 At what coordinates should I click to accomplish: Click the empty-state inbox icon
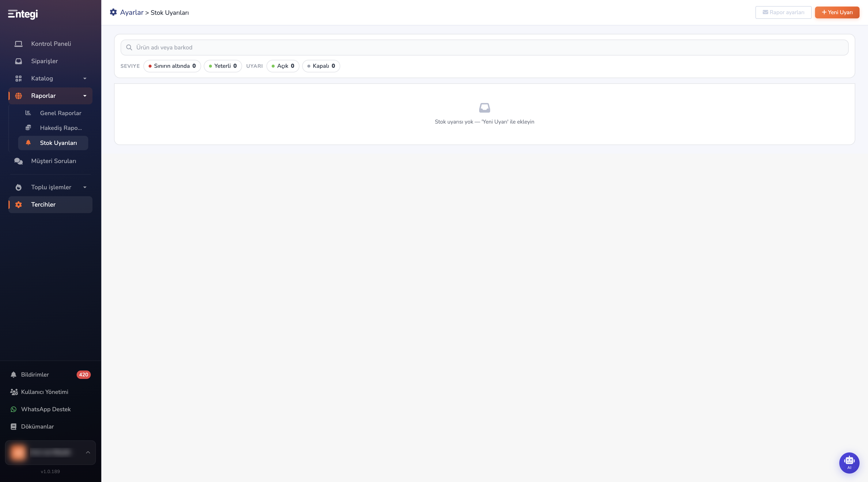(484, 108)
